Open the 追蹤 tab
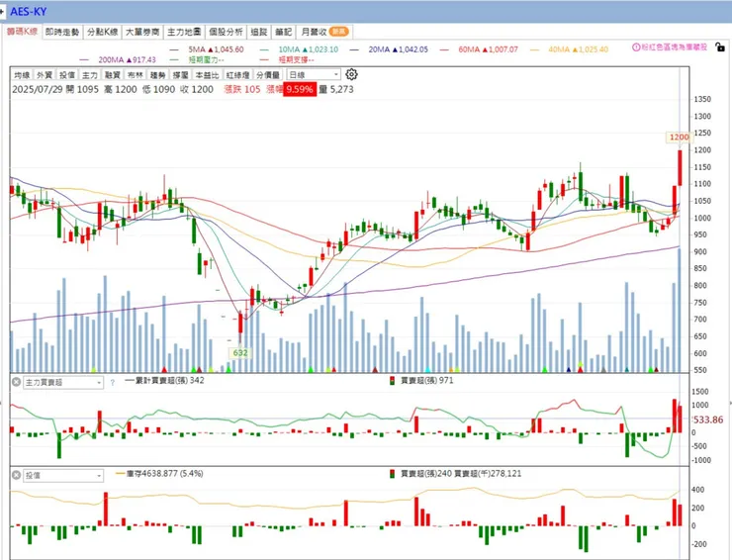 [258, 32]
